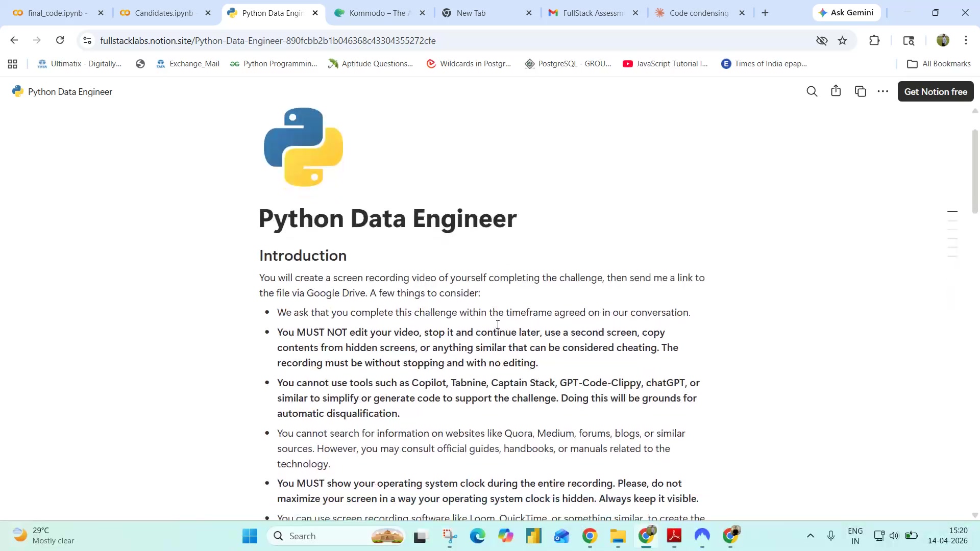Switch to the Code condensing tab
The height and width of the screenshot is (551, 980).
pyautogui.click(x=698, y=13)
